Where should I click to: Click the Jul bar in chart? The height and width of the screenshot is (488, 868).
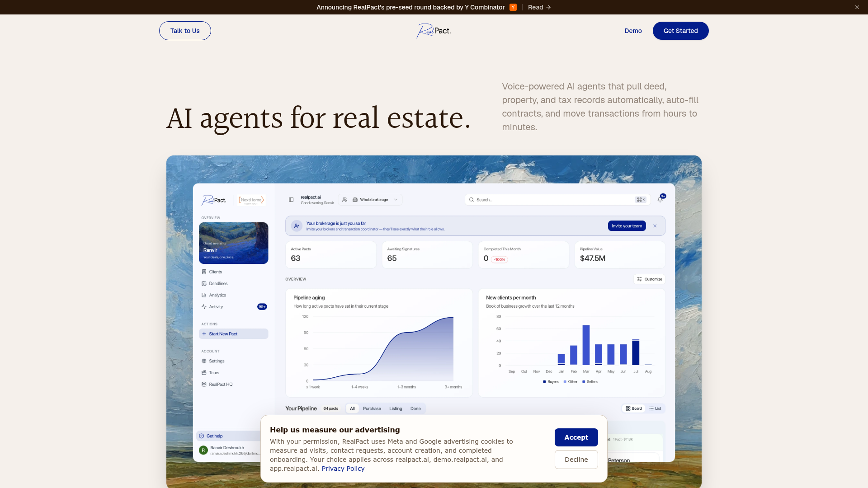[x=636, y=352]
